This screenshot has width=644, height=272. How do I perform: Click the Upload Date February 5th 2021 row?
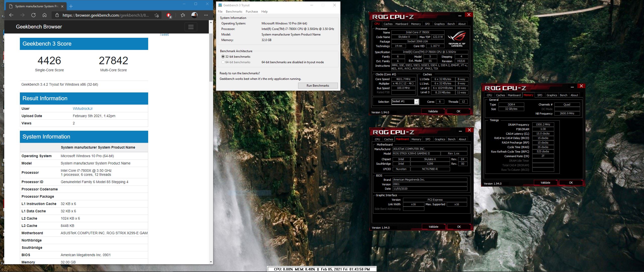[x=84, y=116]
